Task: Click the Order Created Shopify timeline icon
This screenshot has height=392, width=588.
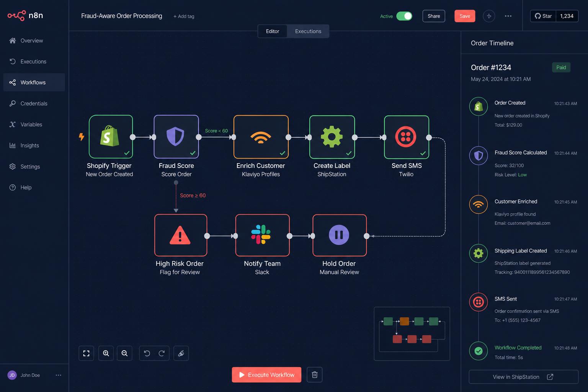Action: (x=479, y=106)
